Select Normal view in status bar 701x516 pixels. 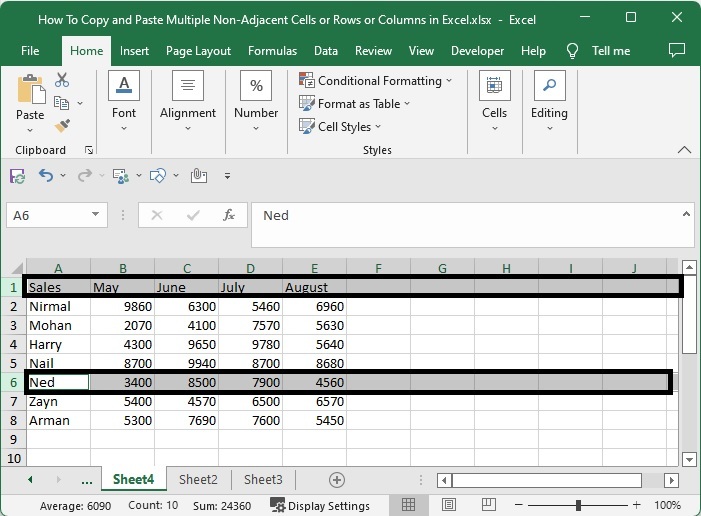409,505
